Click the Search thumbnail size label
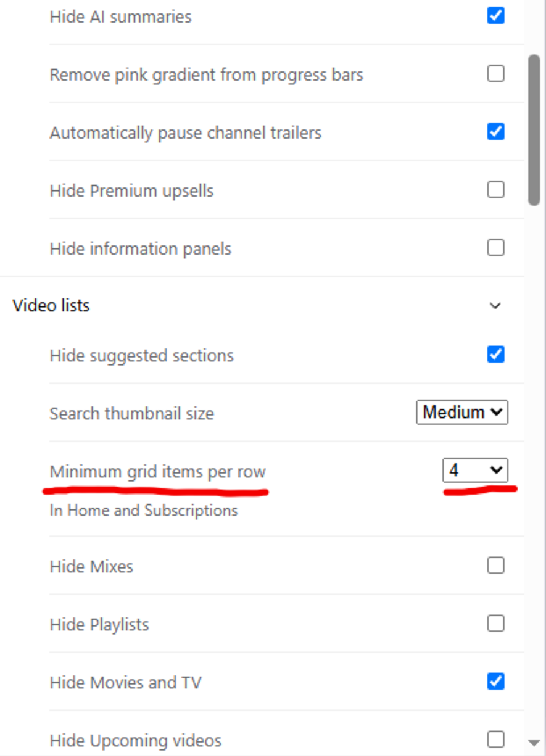546x756 pixels. [132, 413]
